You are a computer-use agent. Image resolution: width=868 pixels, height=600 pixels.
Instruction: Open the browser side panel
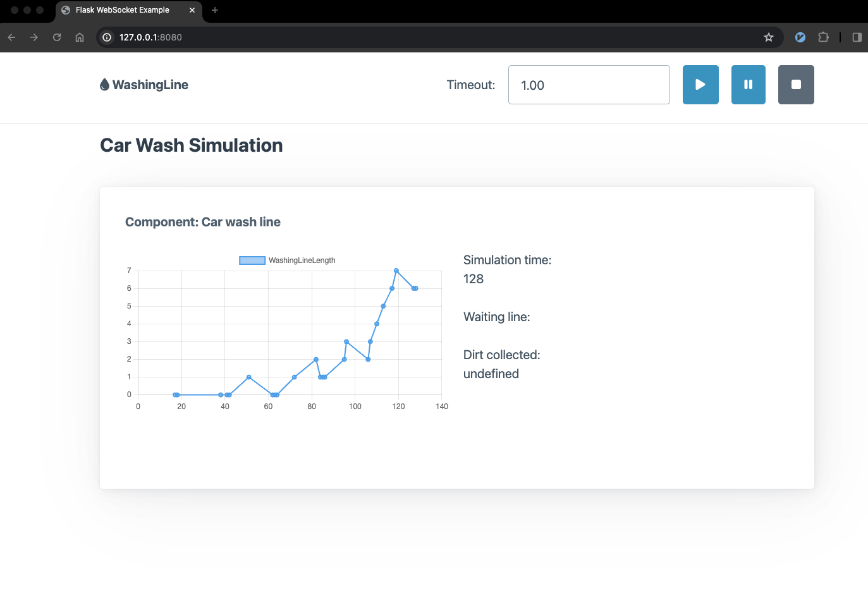(x=857, y=37)
